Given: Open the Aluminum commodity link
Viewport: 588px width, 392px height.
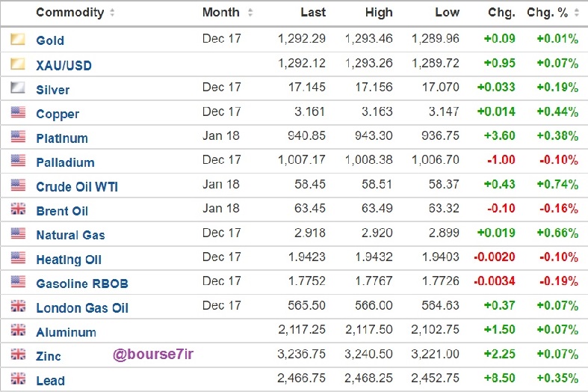Looking at the screenshot, I should coord(66,332).
